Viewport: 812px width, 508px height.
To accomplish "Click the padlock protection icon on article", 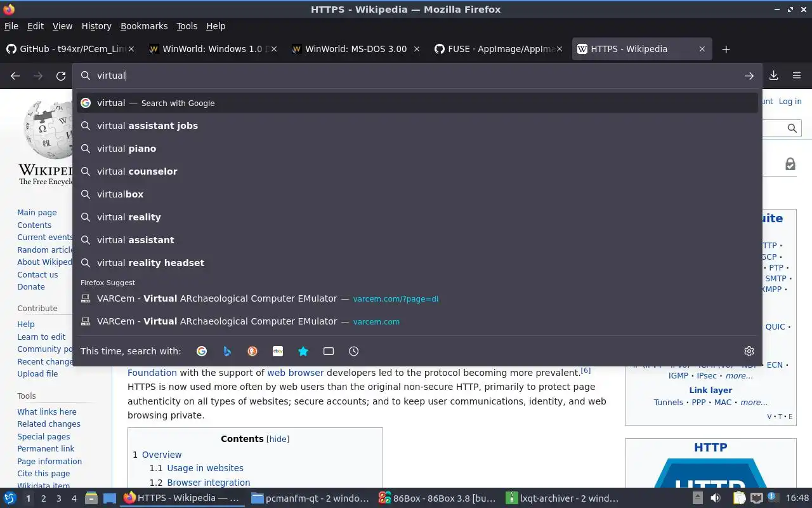I will coord(790,164).
